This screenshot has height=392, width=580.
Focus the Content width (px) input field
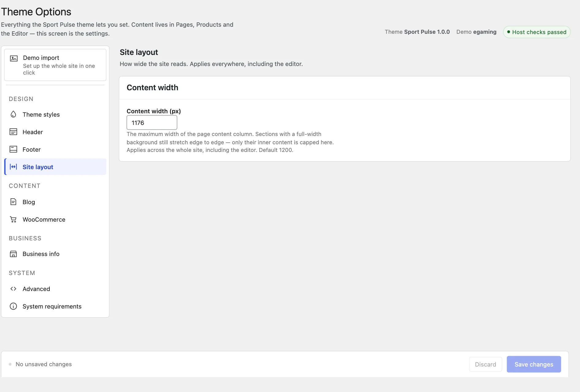152,123
